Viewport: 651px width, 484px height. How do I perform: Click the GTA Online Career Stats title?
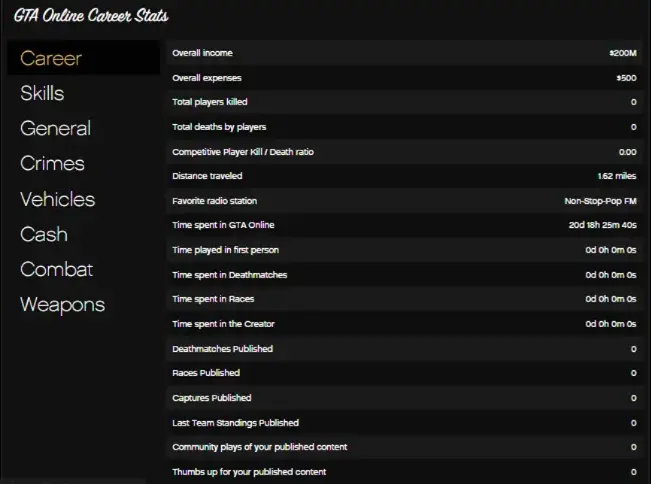point(91,16)
